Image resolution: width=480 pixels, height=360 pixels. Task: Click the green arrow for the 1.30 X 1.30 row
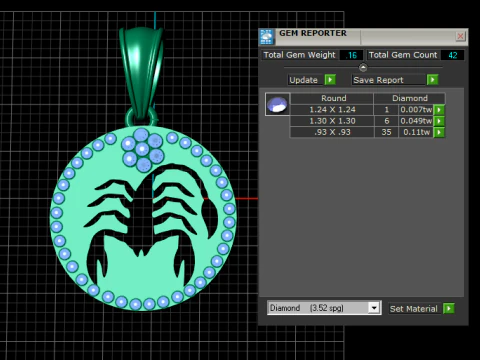click(439, 121)
